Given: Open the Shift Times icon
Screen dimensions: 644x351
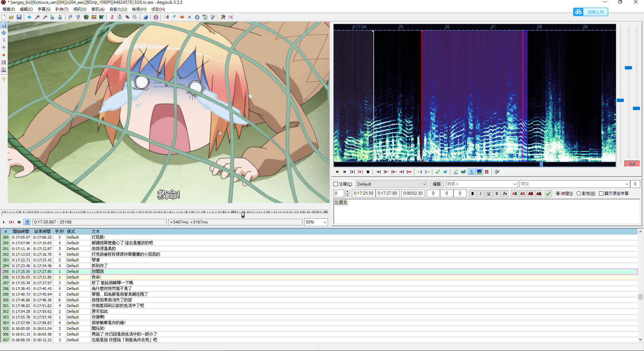Looking at the screenshot, I should click(166, 17).
